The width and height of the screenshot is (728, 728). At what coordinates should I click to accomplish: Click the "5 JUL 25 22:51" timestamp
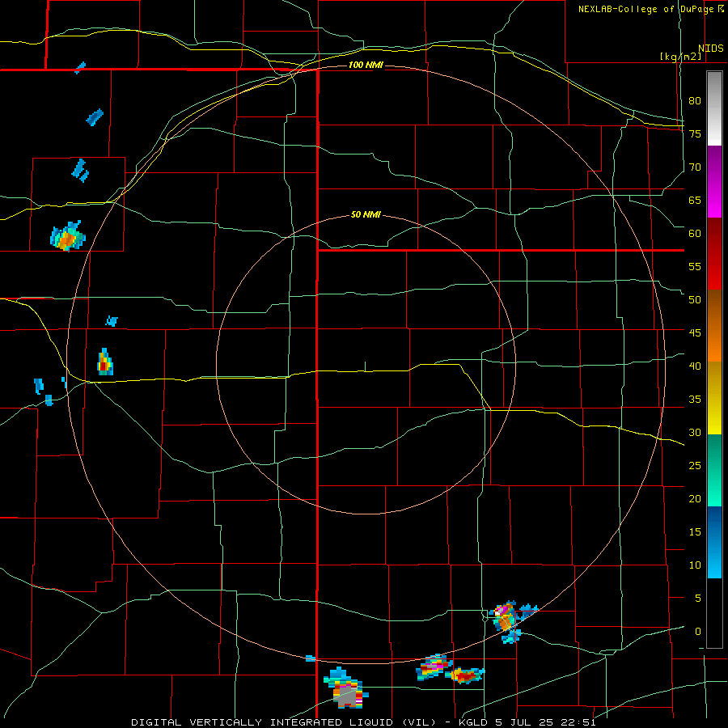(544, 722)
